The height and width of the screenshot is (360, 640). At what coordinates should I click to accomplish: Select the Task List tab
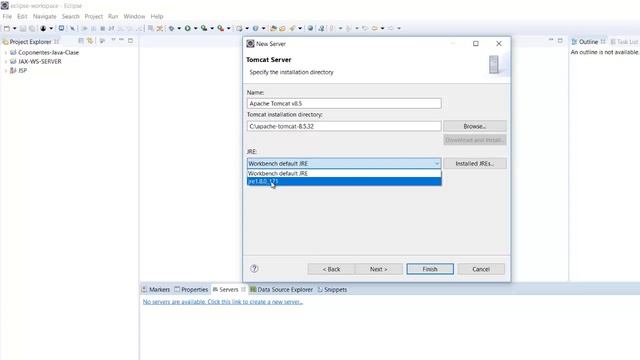pyautogui.click(x=624, y=42)
